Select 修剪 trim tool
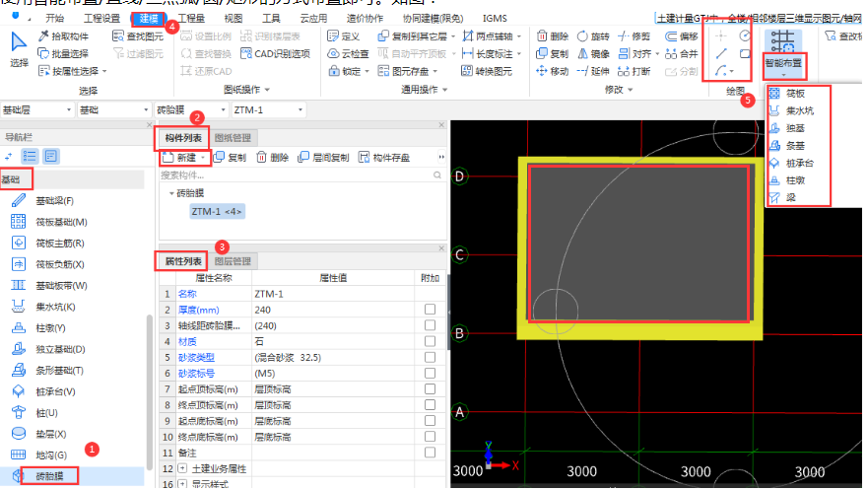Viewport: 868px width, 490px height. pyautogui.click(x=634, y=36)
